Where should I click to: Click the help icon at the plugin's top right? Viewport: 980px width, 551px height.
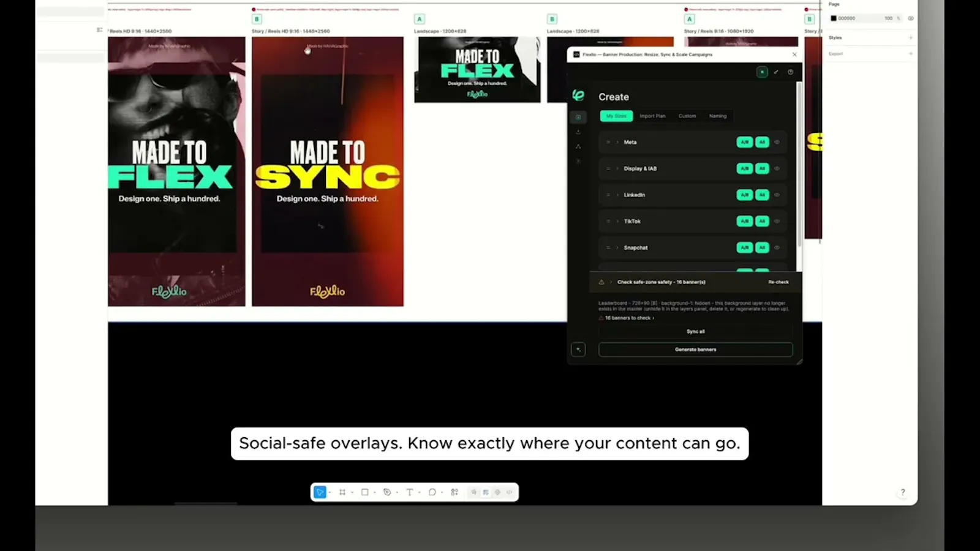[x=791, y=72]
